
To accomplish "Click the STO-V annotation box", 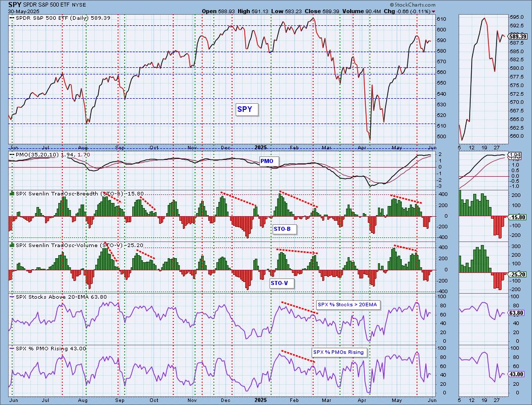I will coord(281,283).
